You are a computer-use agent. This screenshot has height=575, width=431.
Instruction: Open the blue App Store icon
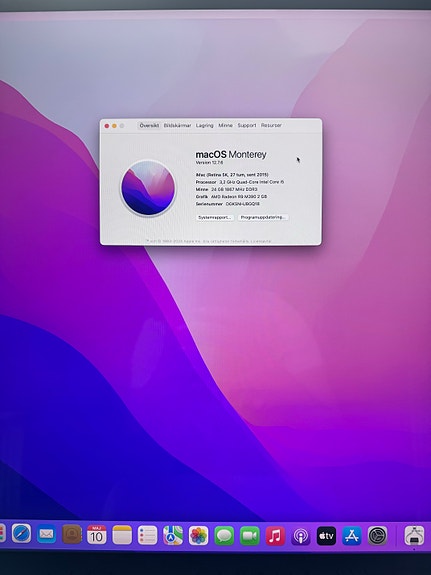point(352,536)
